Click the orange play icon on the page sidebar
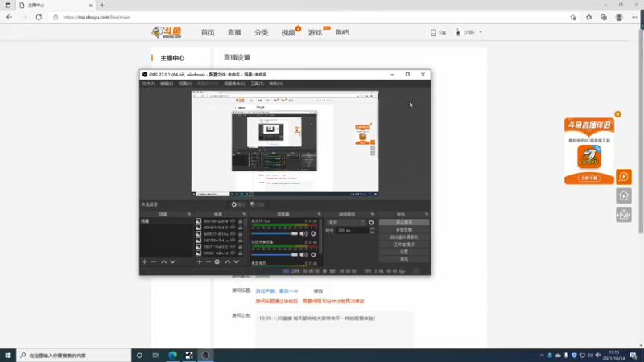 (x=624, y=177)
